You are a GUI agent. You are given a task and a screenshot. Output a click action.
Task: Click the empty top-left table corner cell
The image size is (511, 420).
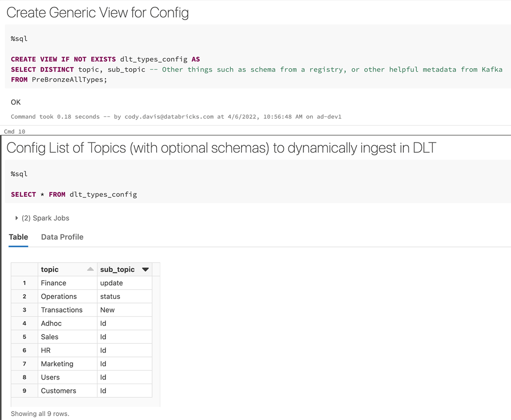click(x=24, y=269)
